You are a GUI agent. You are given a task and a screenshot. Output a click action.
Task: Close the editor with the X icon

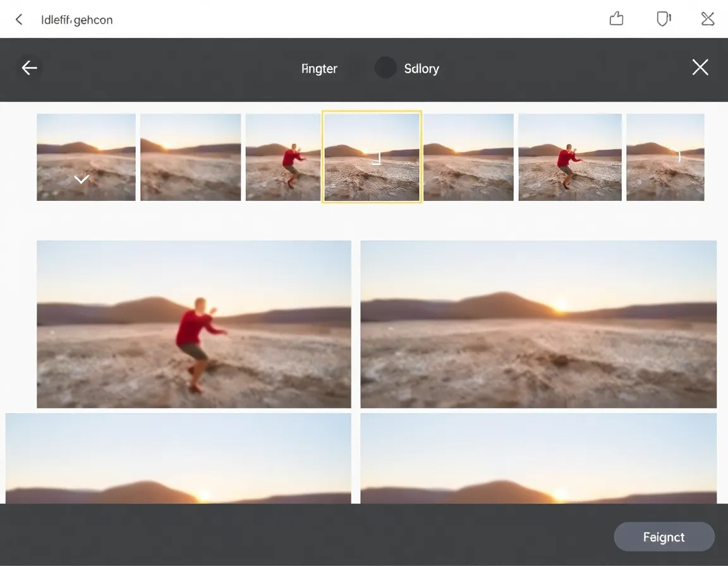point(700,68)
